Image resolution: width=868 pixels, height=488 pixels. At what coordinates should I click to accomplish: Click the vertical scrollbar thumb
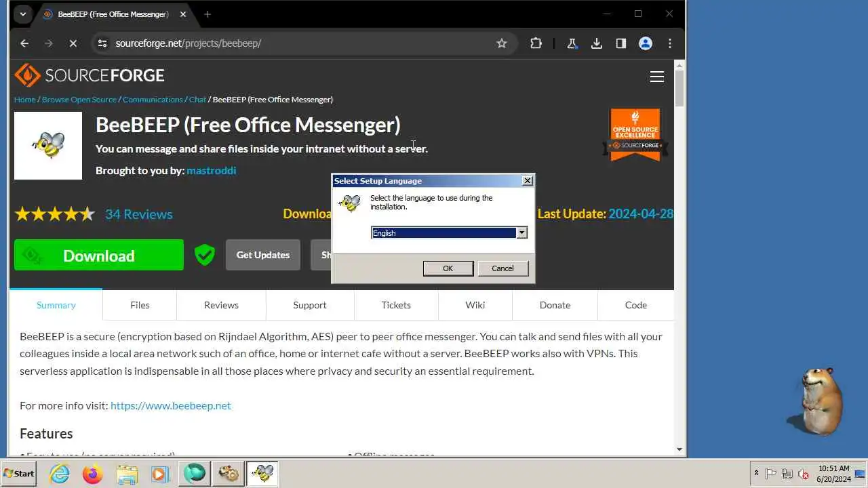(x=679, y=88)
